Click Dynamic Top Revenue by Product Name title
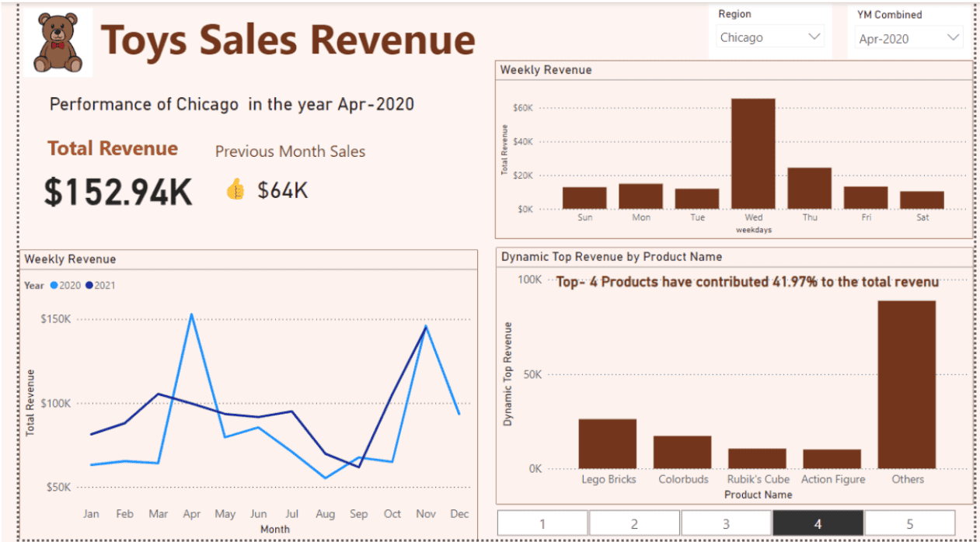The width and height of the screenshot is (980, 542). click(612, 256)
